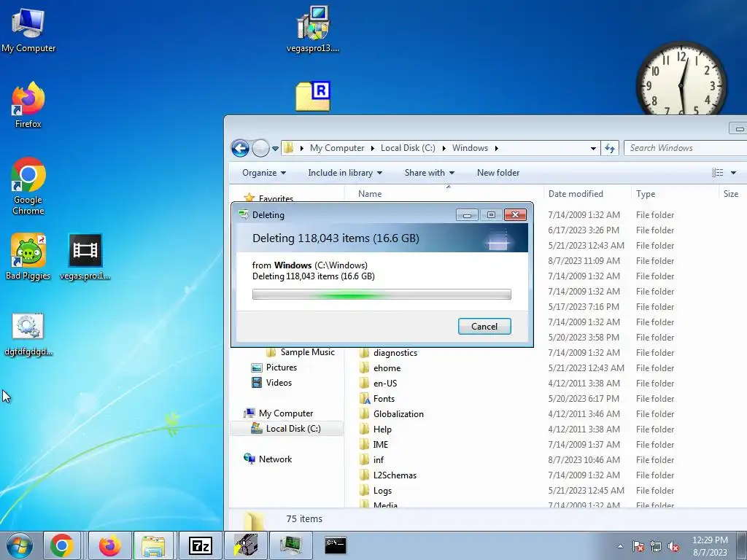Open Share with menu
Screen dimensions: 747x560
[x=429, y=173]
